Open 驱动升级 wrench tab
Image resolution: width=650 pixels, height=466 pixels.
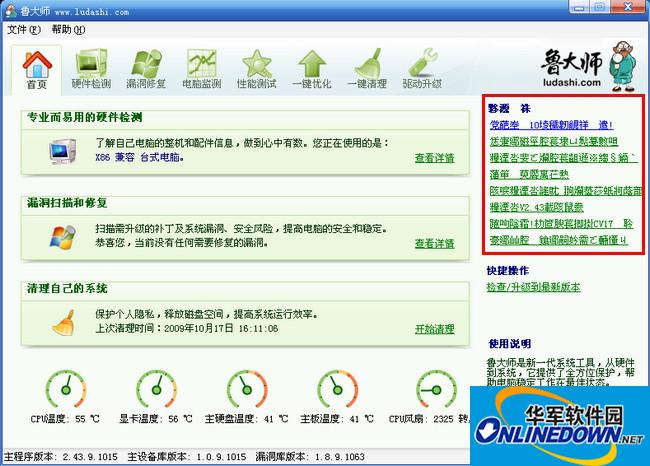point(422,69)
